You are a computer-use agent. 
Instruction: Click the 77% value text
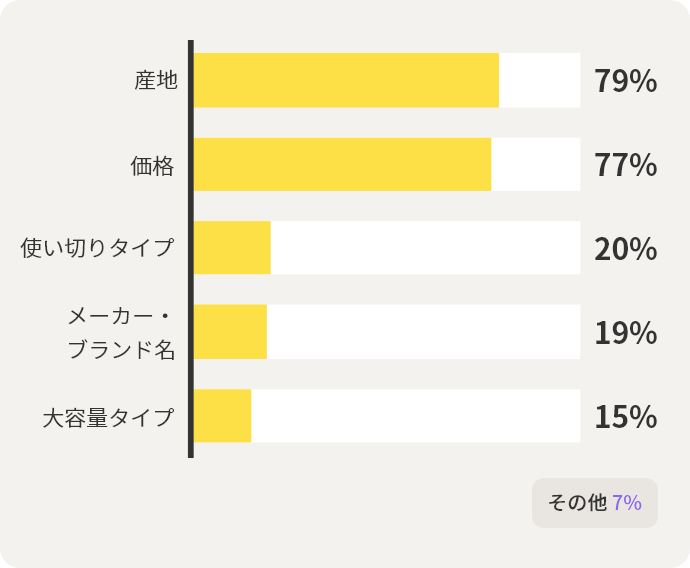[625, 165]
